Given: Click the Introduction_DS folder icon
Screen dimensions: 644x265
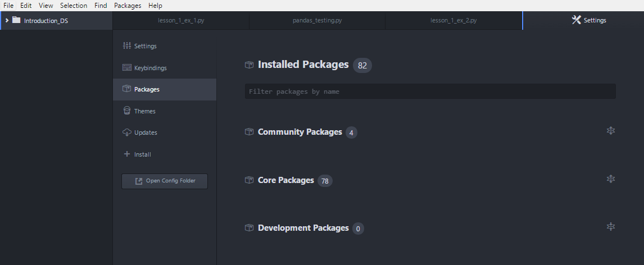Looking at the screenshot, I should [x=16, y=20].
